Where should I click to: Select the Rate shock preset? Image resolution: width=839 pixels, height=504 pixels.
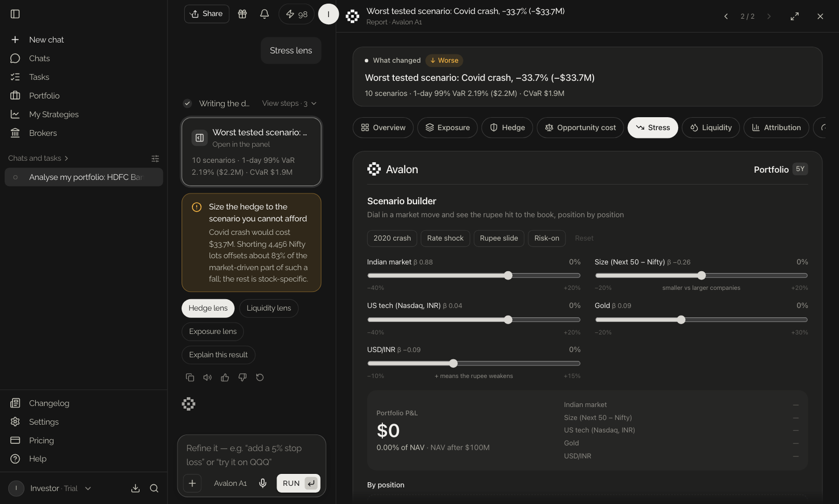[x=445, y=239]
